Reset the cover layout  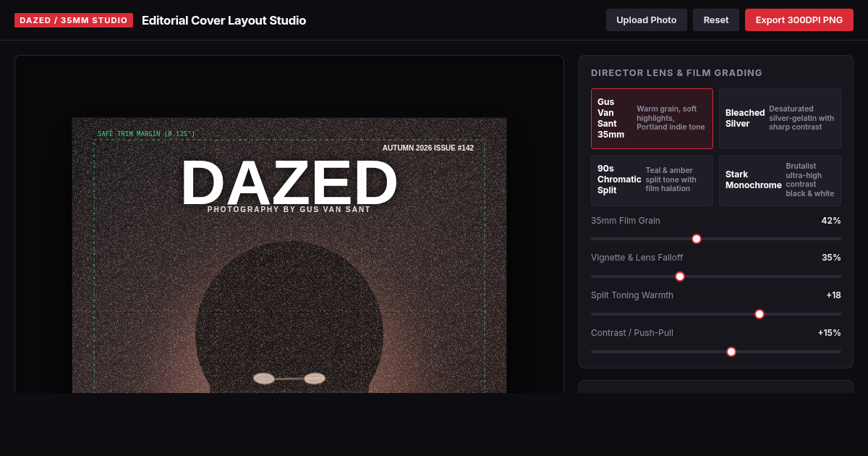[x=716, y=20]
